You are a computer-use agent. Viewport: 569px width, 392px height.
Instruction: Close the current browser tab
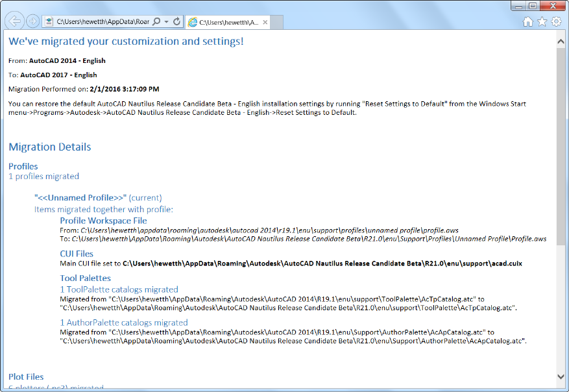tap(265, 22)
